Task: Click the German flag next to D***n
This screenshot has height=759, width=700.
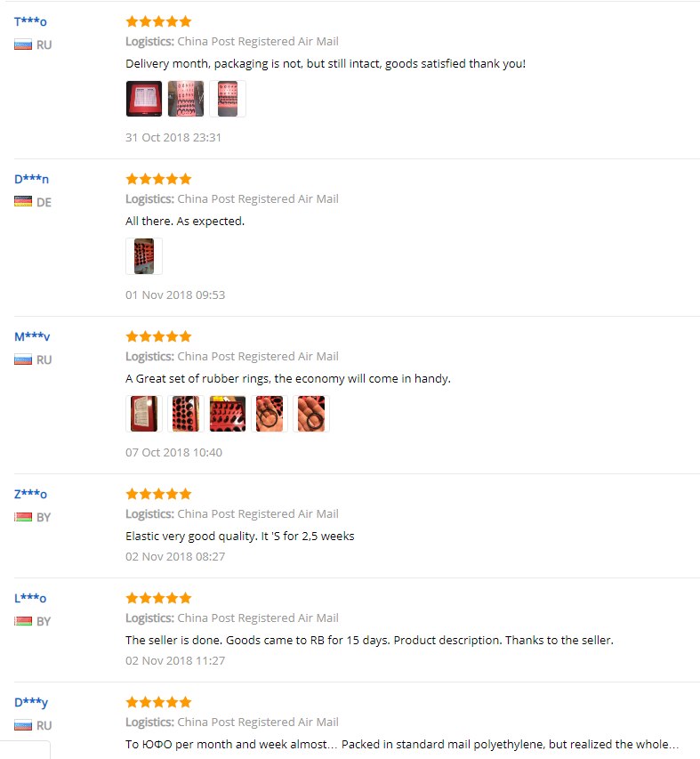Action: (x=23, y=202)
